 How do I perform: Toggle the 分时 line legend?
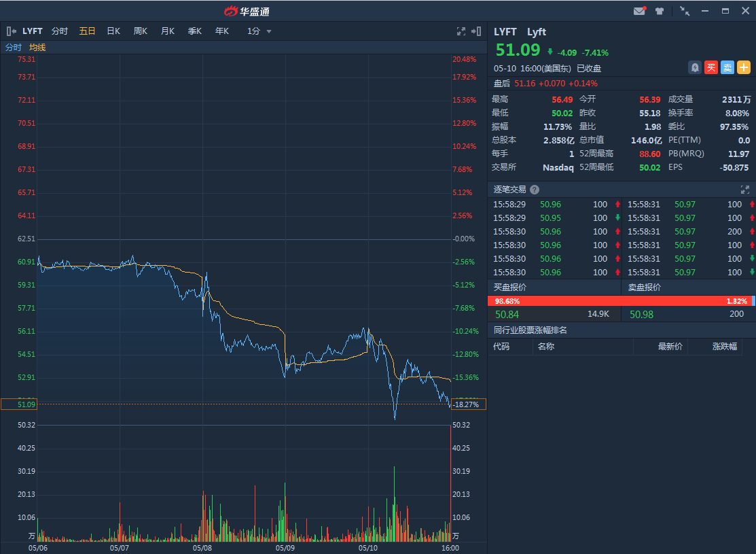pyautogui.click(x=14, y=48)
